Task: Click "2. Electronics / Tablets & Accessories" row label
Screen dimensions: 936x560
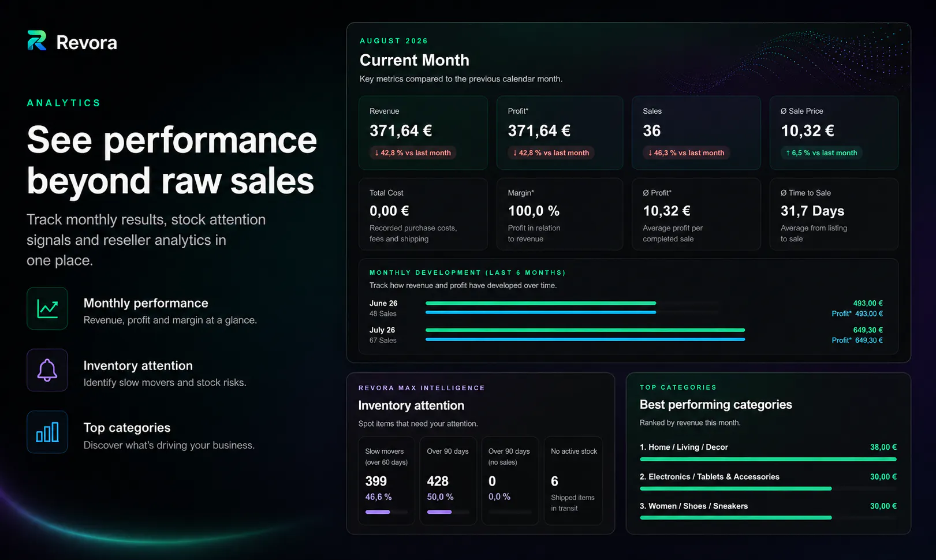Action: point(710,477)
